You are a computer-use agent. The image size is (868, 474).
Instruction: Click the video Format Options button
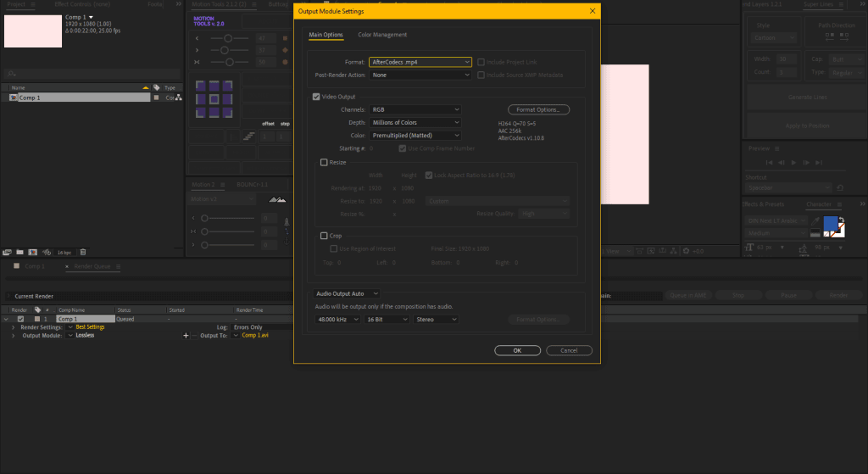(538, 109)
